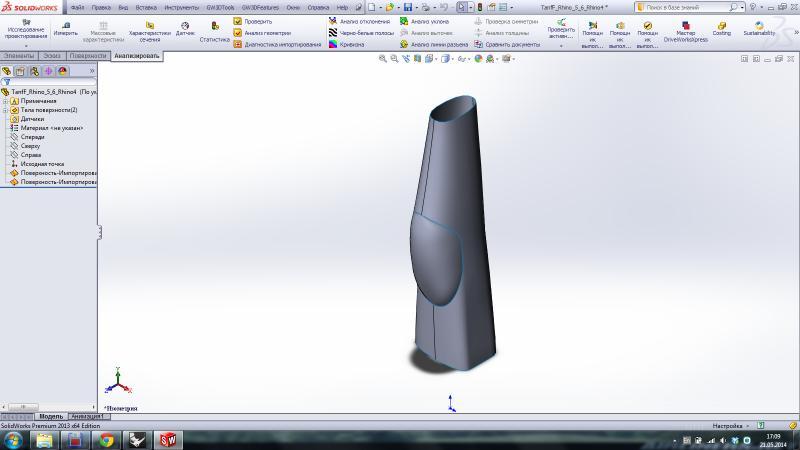Open Исследование проектирования dropdown arrow
Image resolution: width=800 pixels, height=450 pixels.
click(26, 46)
